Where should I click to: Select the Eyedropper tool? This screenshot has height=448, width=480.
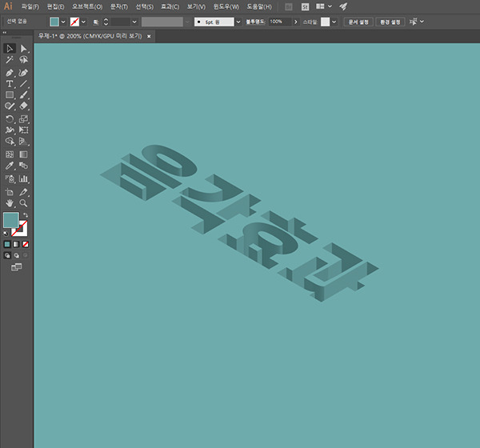(9, 166)
